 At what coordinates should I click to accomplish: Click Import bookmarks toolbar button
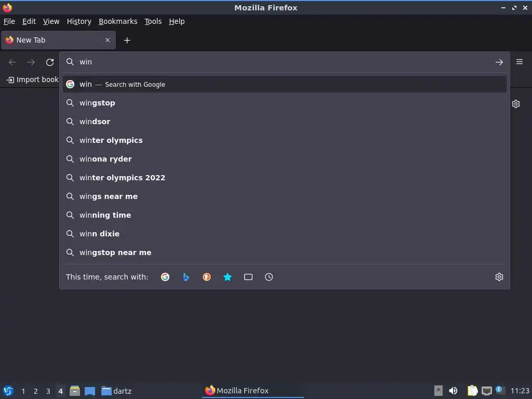tap(33, 79)
